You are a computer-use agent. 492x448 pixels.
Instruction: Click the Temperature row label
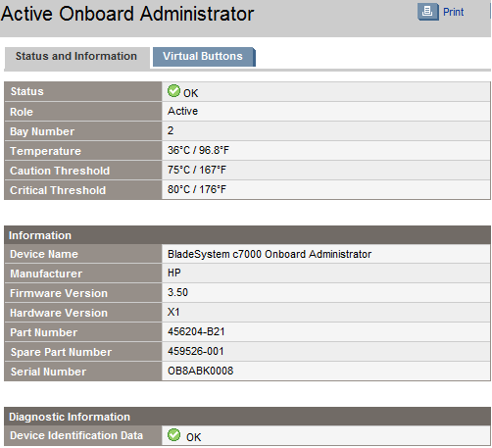coord(45,151)
